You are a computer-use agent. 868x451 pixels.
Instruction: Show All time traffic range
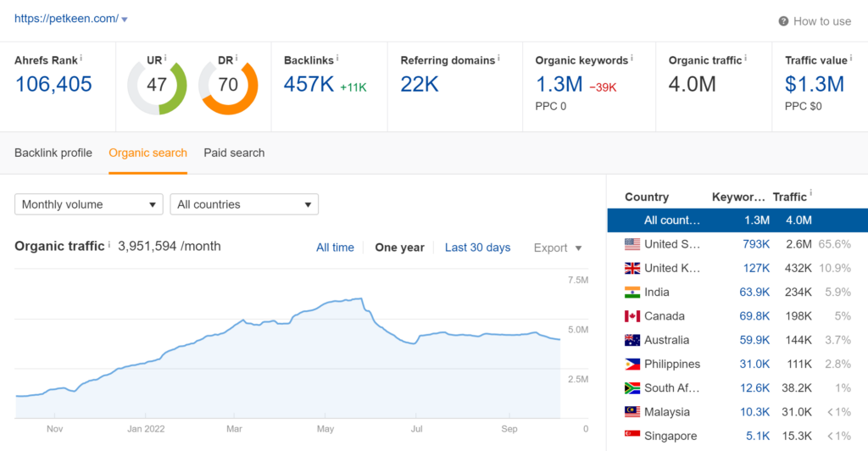pos(335,248)
